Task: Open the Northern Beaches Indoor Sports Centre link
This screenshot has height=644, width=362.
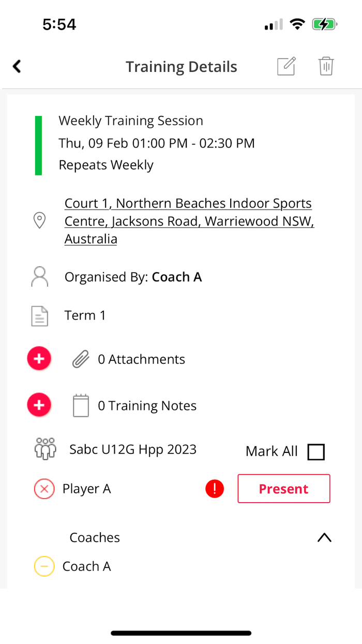Action: click(x=188, y=221)
